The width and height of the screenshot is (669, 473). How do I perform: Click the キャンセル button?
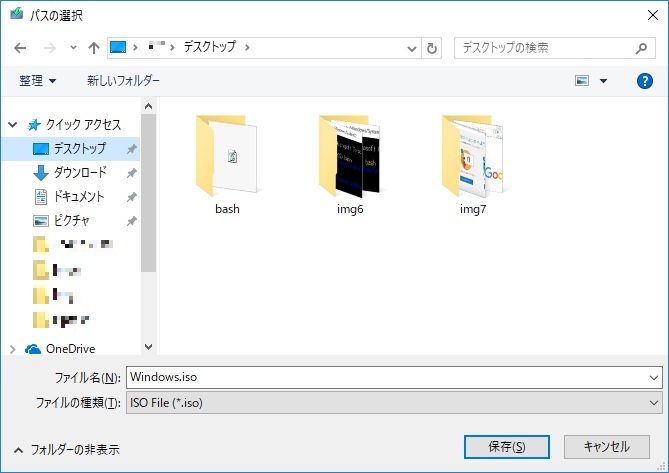606,447
